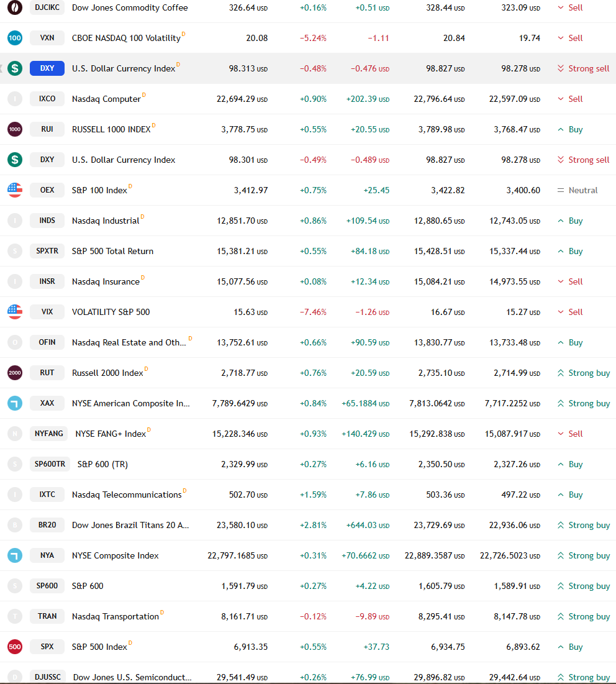Select the highlighted blue DXY ticker badge
616x684 pixels.
(47, 68)
